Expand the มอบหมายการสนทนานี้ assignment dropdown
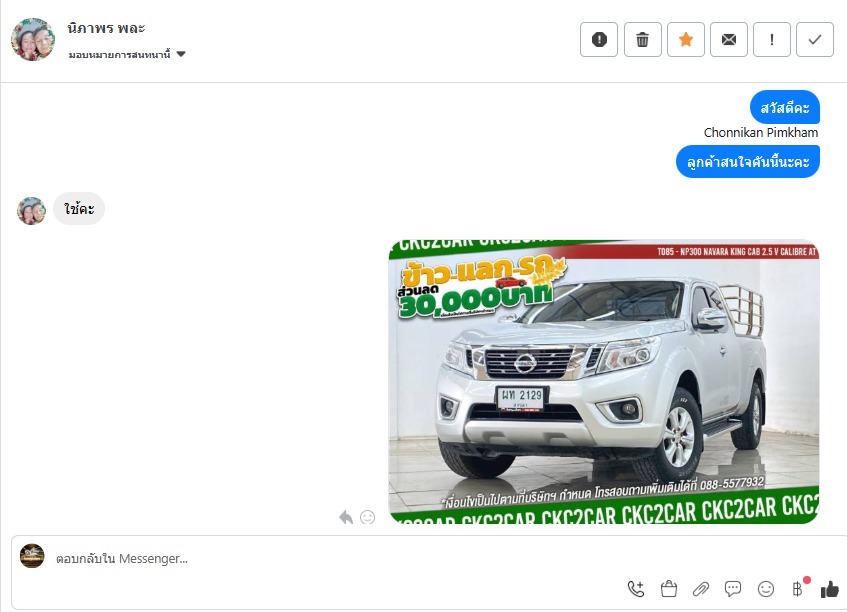The width and height of the screenshot is (847, 612). pos(127,54)
